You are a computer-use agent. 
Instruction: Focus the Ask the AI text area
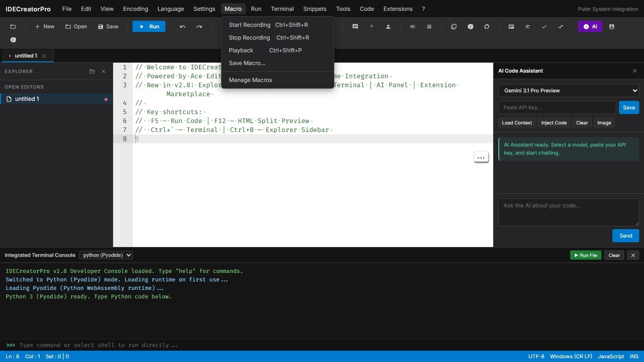coord(569,212)
